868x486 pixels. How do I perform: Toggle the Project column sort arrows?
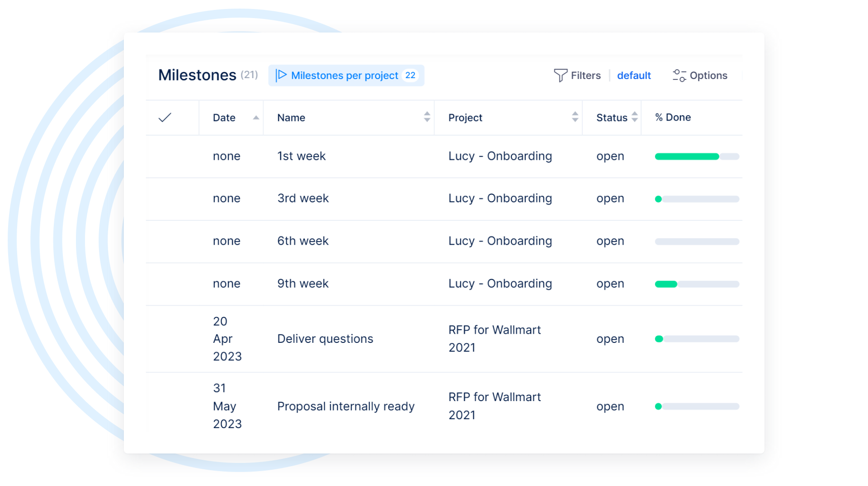pos(575,117)
